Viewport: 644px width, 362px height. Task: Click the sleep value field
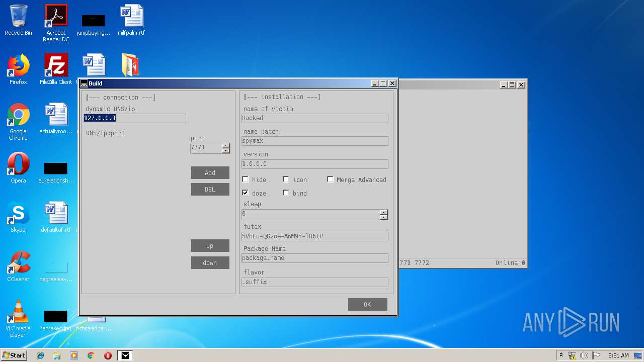tap(310, 214)
